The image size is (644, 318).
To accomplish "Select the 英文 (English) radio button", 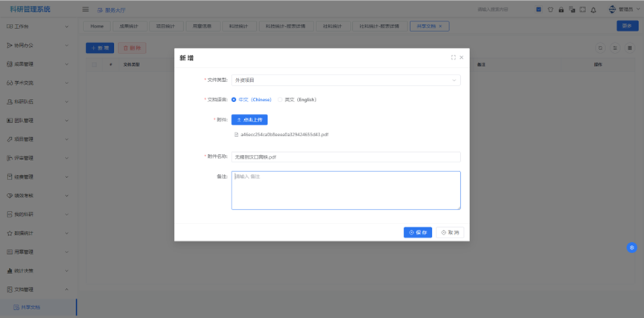I will pyautogui.click(x=280, y=99).
